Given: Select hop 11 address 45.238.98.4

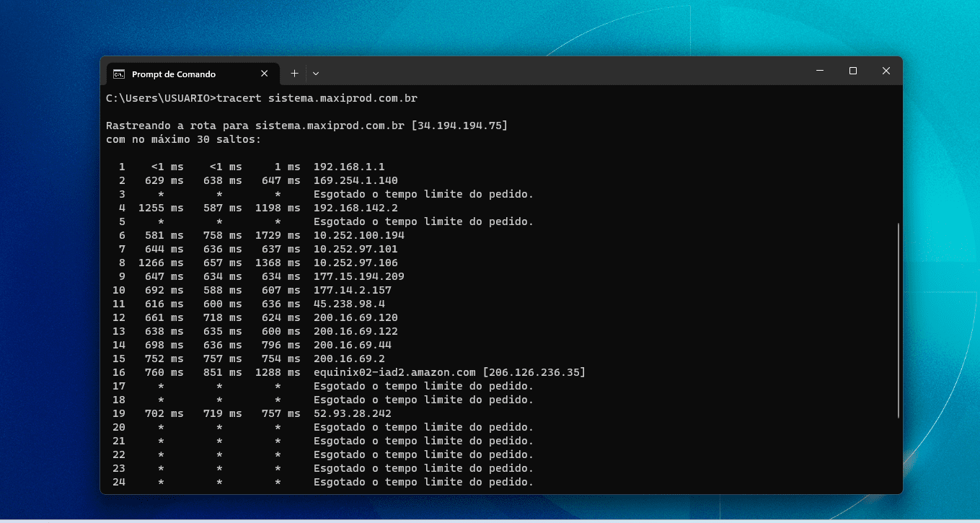Looking at the screenshot, I should [349, 304].
